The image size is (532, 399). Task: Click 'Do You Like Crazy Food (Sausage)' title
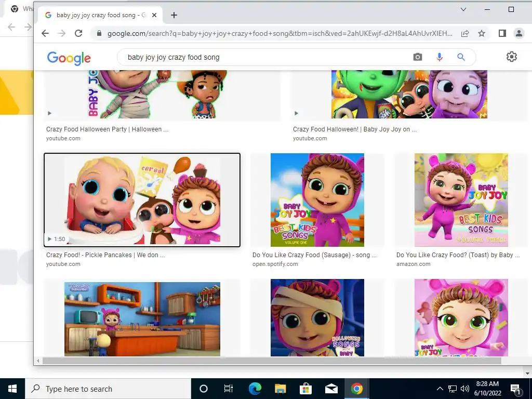click(x=314, y=255)
